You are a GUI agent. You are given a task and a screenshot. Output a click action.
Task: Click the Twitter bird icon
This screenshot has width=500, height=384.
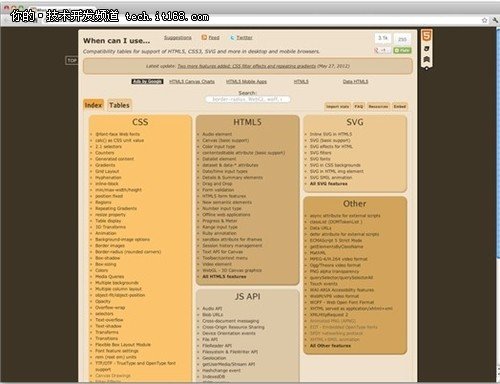coord(232,38)
